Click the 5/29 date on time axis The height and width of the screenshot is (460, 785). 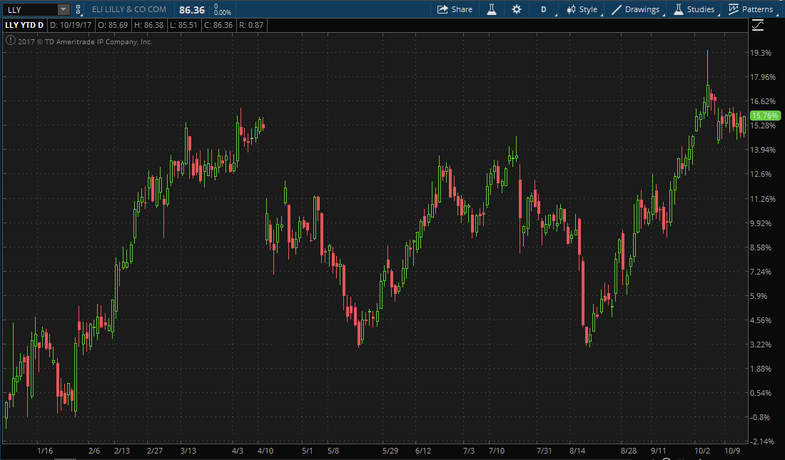tap(390, 451)
